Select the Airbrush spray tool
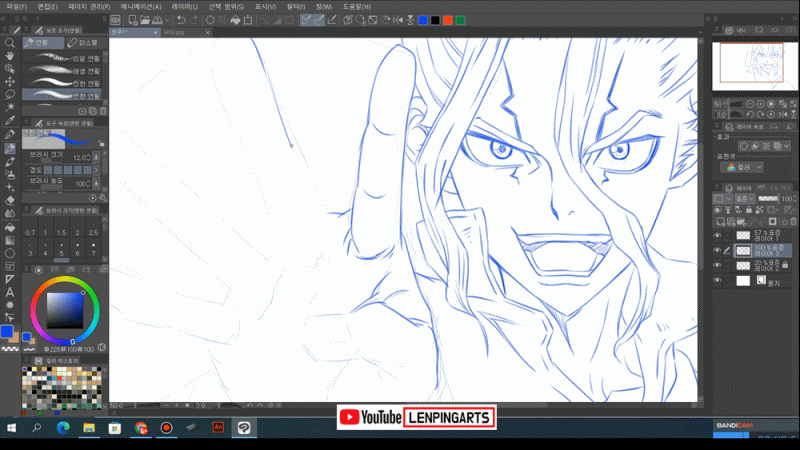 10,175
